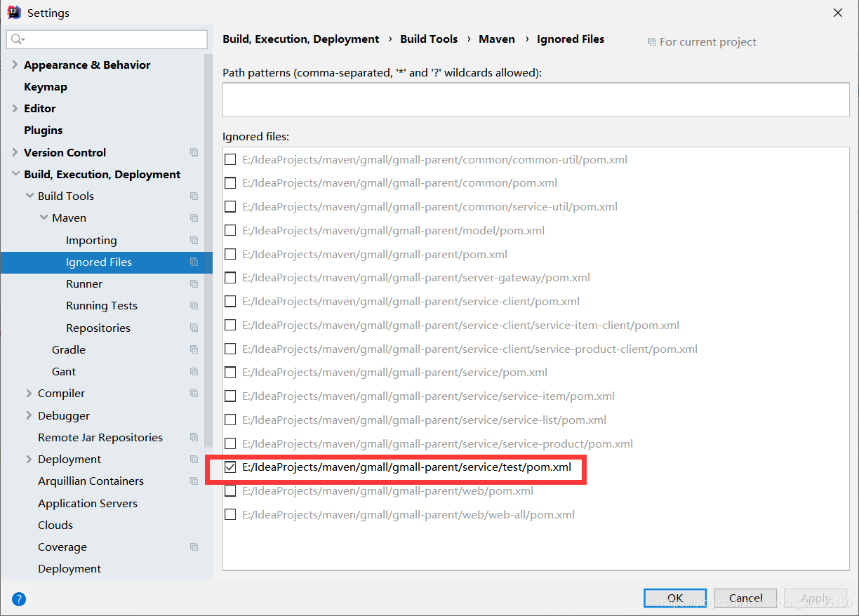Click the project-level icon beside Ignored Files
Screen dimensions: 859x616
(194, 262)
